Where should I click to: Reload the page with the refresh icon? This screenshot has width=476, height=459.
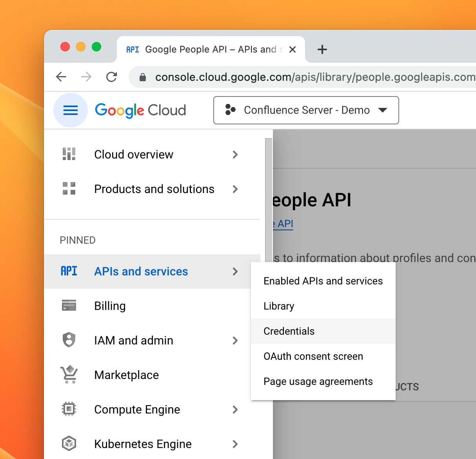[x=112, y=77]
